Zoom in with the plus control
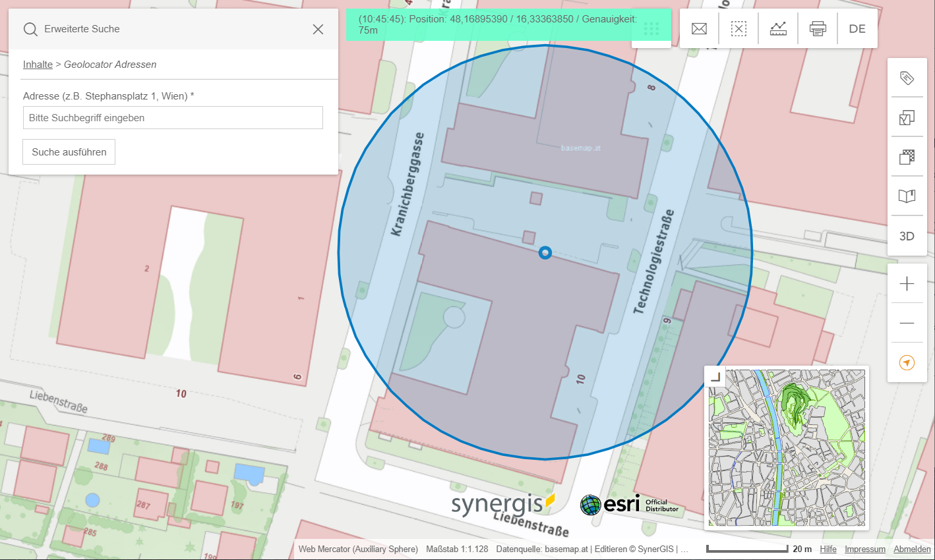This screenshot has width=935, height=560. (x=907, y=283)
